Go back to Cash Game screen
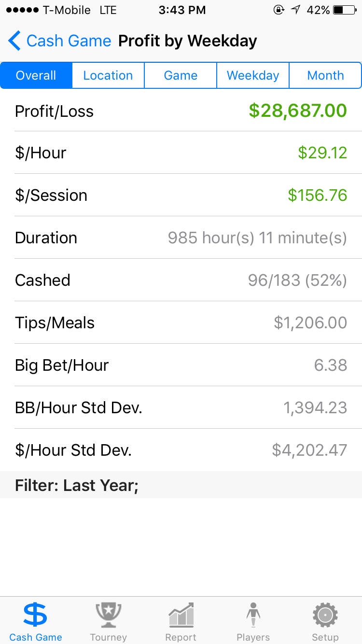The height and width of the screenshot is (644, 362). [60, 41]
